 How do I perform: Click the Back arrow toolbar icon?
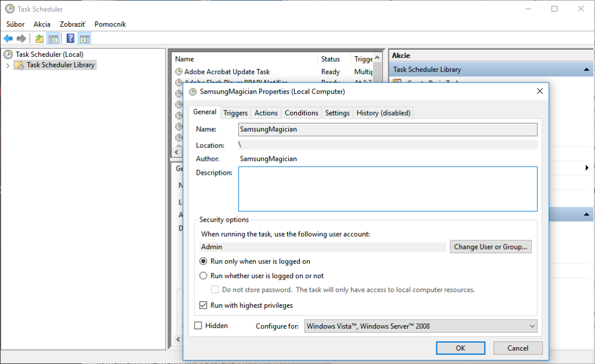8,39
